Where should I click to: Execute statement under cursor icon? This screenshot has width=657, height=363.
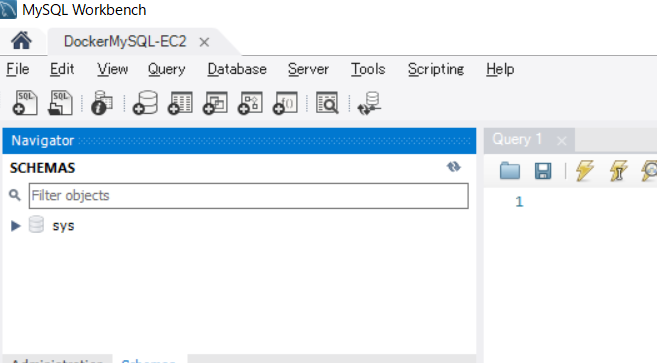618,171
